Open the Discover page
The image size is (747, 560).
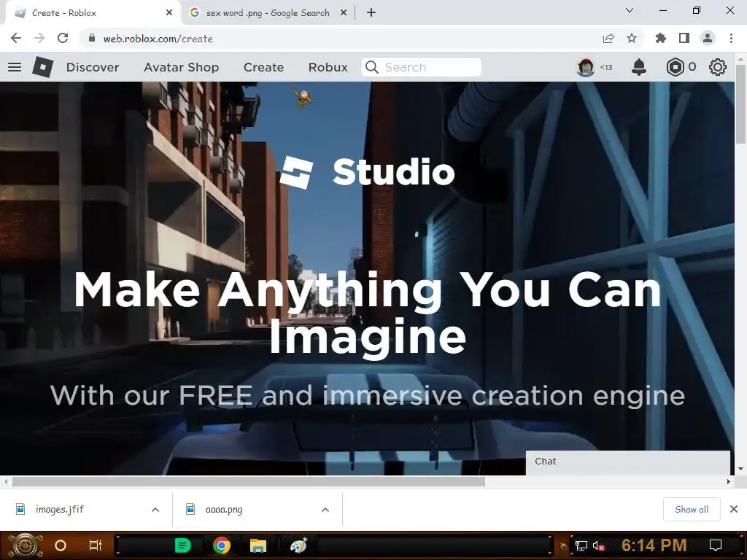pyautogui.click(x=93, y=67)
